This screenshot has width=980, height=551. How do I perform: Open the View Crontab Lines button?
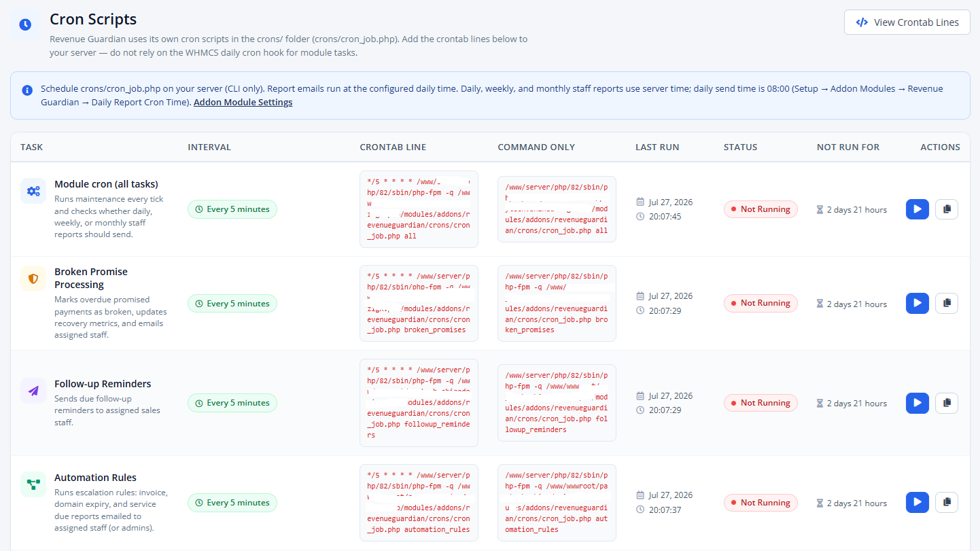pos(907,22)
